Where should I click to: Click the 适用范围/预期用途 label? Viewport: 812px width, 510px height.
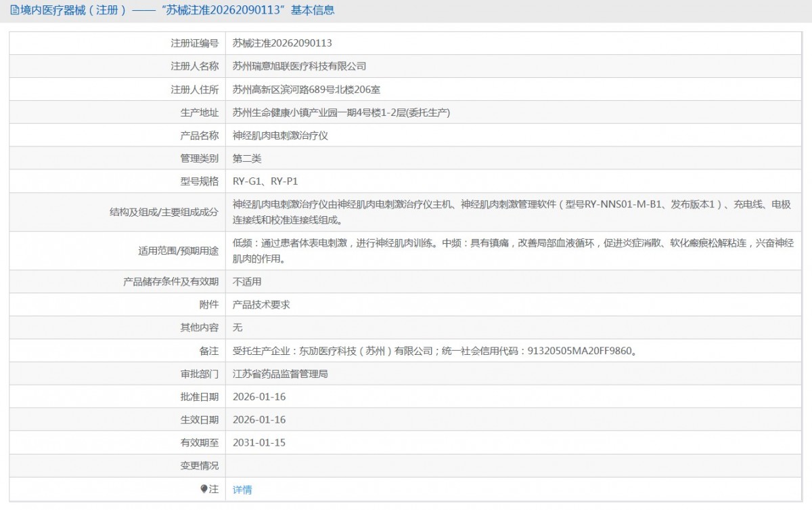pyautogui.click(x=179, y=251)
